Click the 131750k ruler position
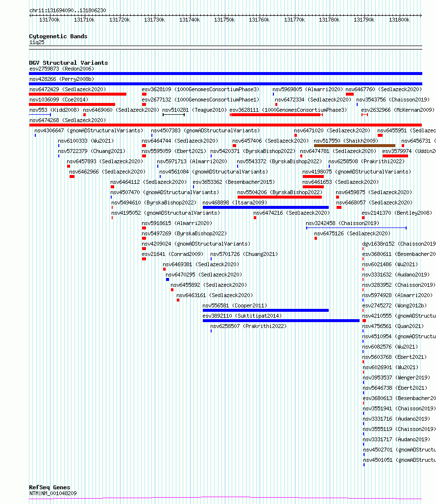Image resolution: width=436 pixels, height=504 pixels. pos(224,20)
